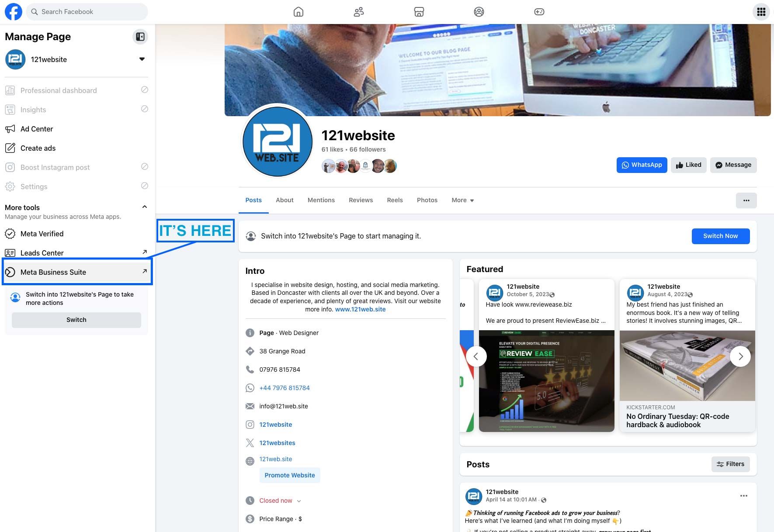The width and height of the screenshot is (774, 532).
Task: Click the 121website page avatar in sidebar
Action: (x=15, y=59)
